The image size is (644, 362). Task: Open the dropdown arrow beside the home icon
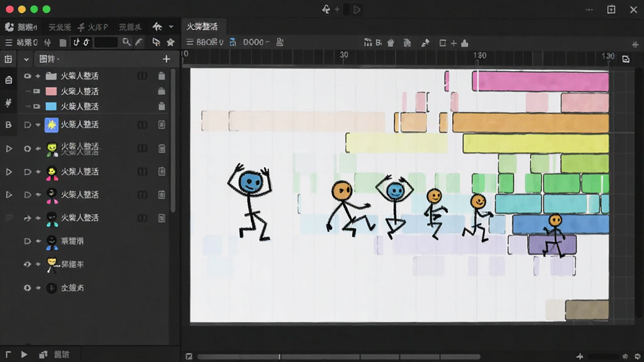click(x=171, y=27)
